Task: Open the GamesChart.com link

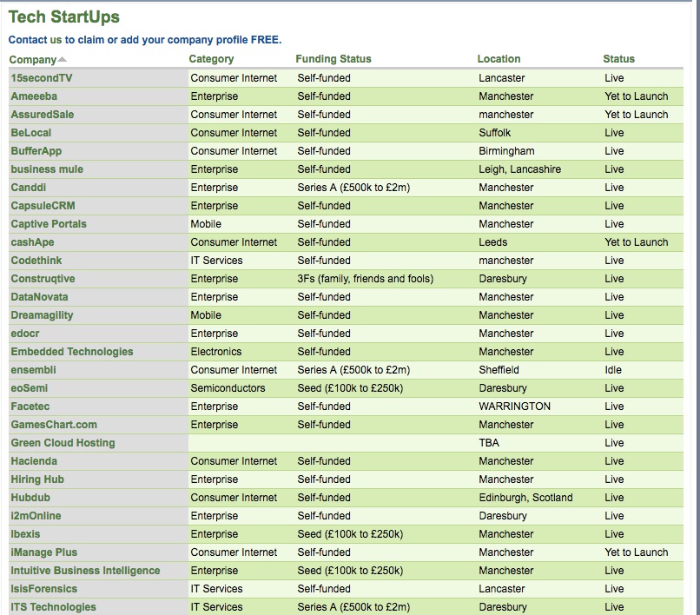Action: click(54, 425)
